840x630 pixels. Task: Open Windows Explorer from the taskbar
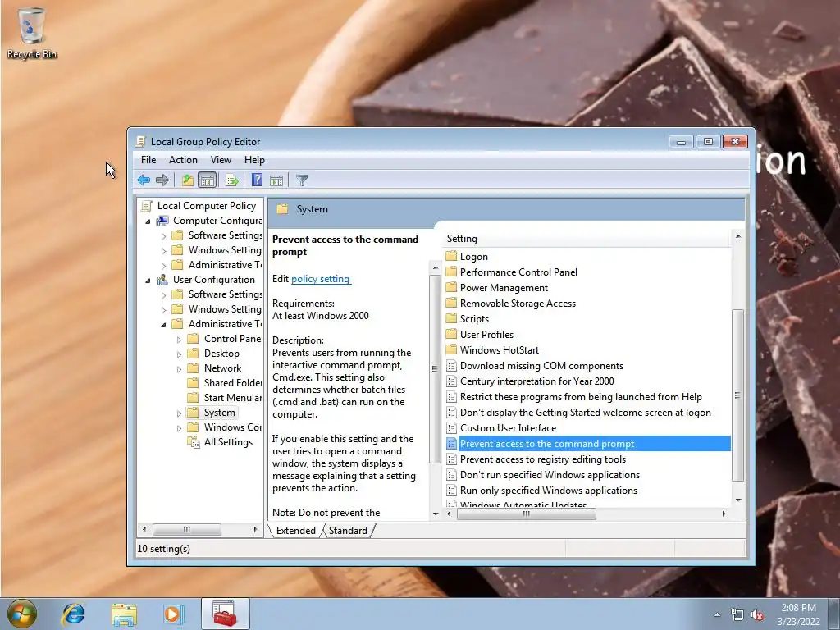124,614
